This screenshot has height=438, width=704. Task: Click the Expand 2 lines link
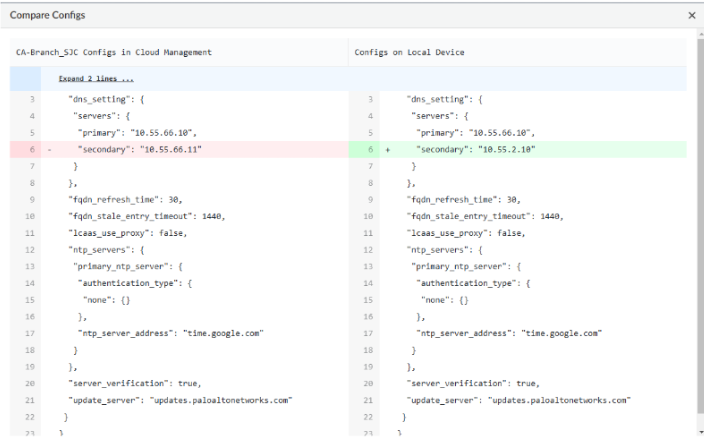click(96, 78)
